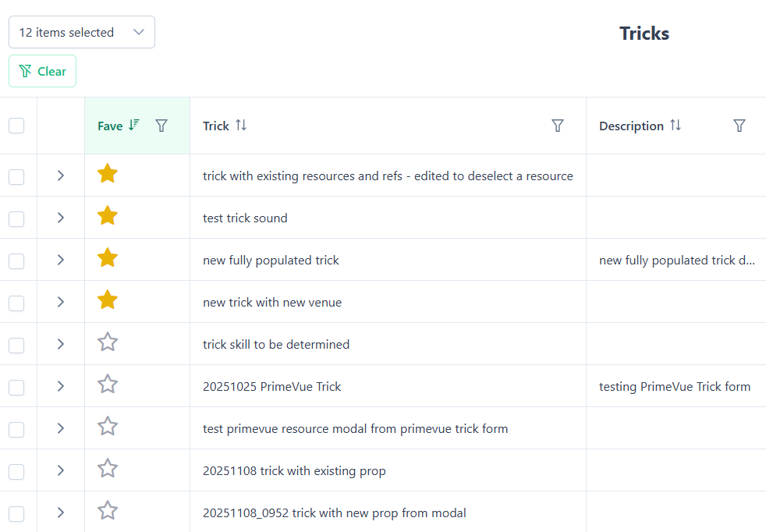The width and height of the screenshot is (766, 532).
Task: Unfavorite the 'test trick sound' star
Action: (108, 217)
